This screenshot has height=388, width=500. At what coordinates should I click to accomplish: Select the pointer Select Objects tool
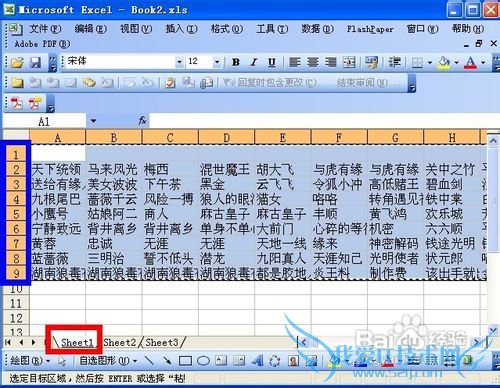coord(62,361)
